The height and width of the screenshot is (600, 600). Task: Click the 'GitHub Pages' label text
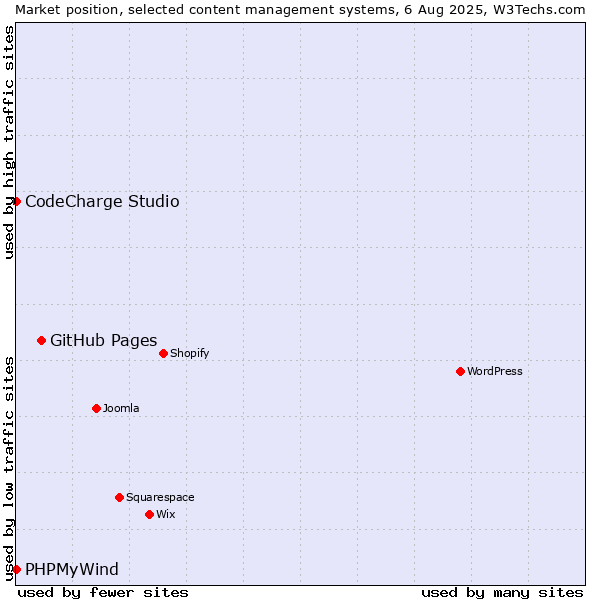coord(104,341)
